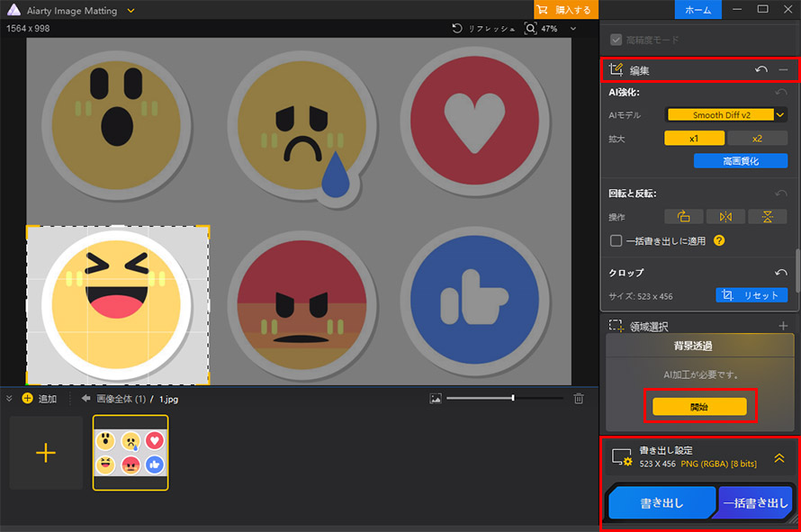Click the 書き出し設定 export settings icon
Viewport: 801px width, 532px height.
click(622, 457)
